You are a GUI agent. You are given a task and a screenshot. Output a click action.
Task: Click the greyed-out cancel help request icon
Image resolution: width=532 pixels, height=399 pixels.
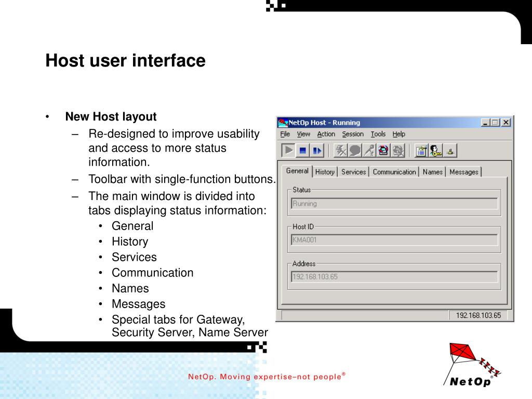(397, 150)
